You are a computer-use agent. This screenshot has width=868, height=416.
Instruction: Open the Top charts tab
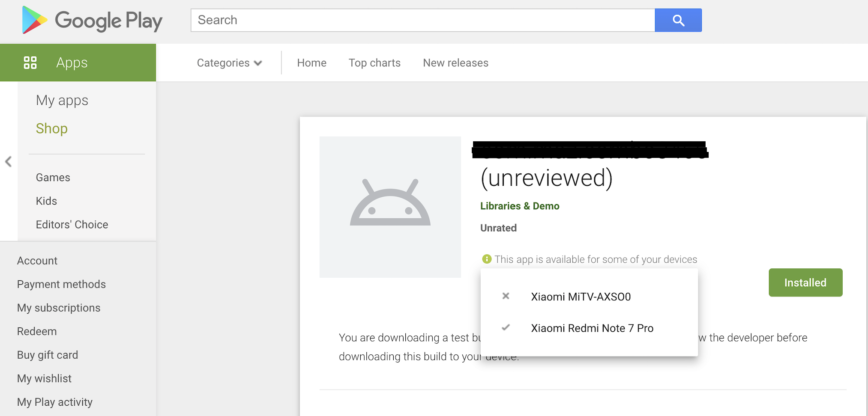coord(374,63)
